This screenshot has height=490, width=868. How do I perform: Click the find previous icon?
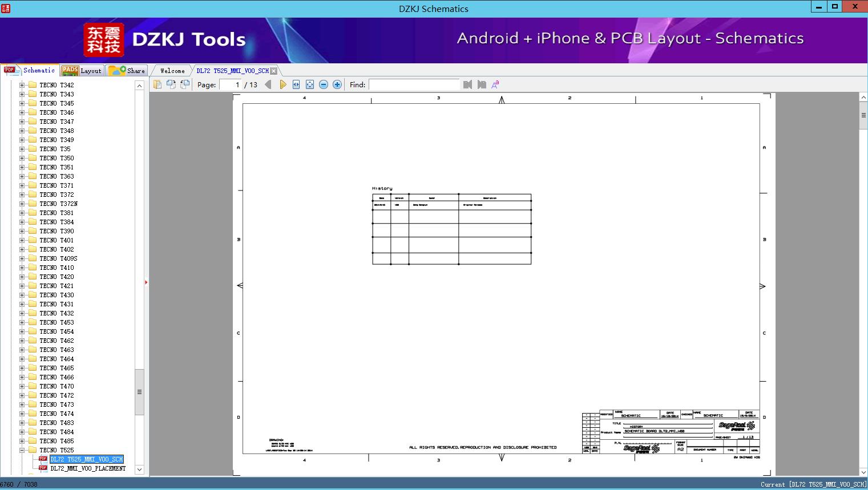pos(467,84)
